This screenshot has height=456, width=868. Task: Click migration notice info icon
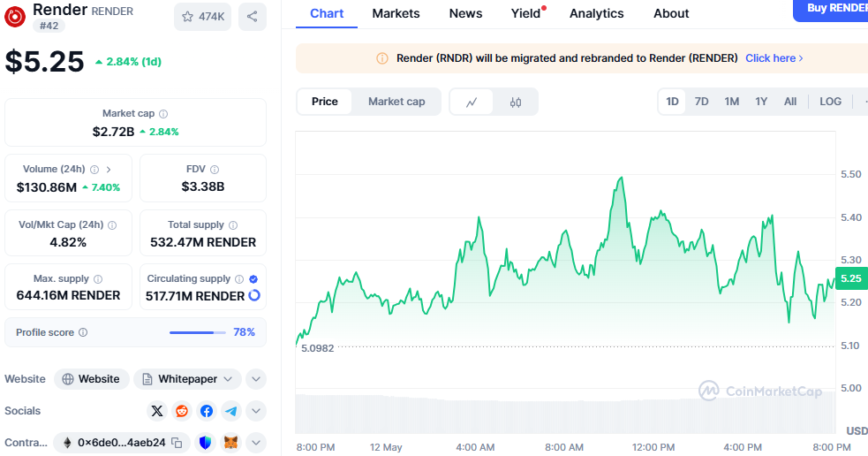[382, 58]
